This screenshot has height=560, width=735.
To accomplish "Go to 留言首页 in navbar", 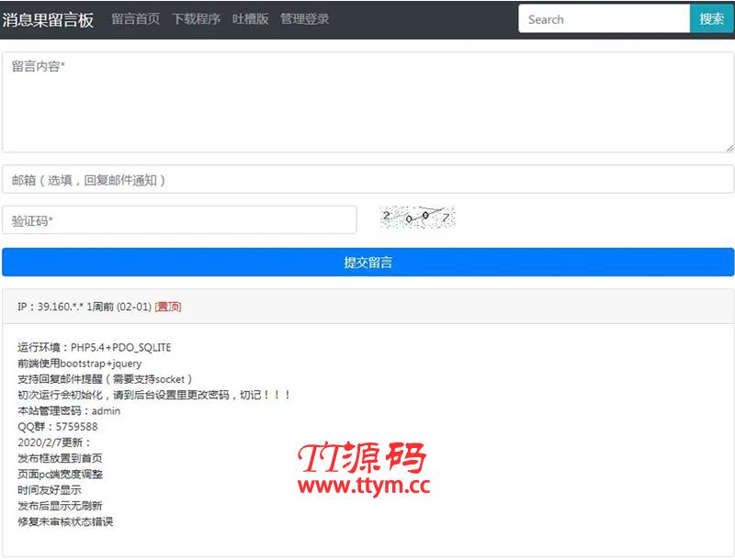I will 135,18.
